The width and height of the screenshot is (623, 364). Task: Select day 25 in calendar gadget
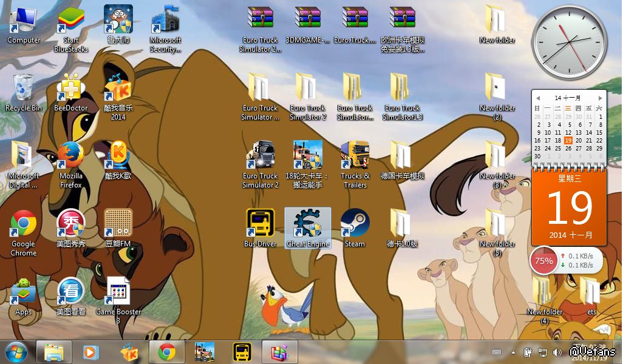pos(557,148)
